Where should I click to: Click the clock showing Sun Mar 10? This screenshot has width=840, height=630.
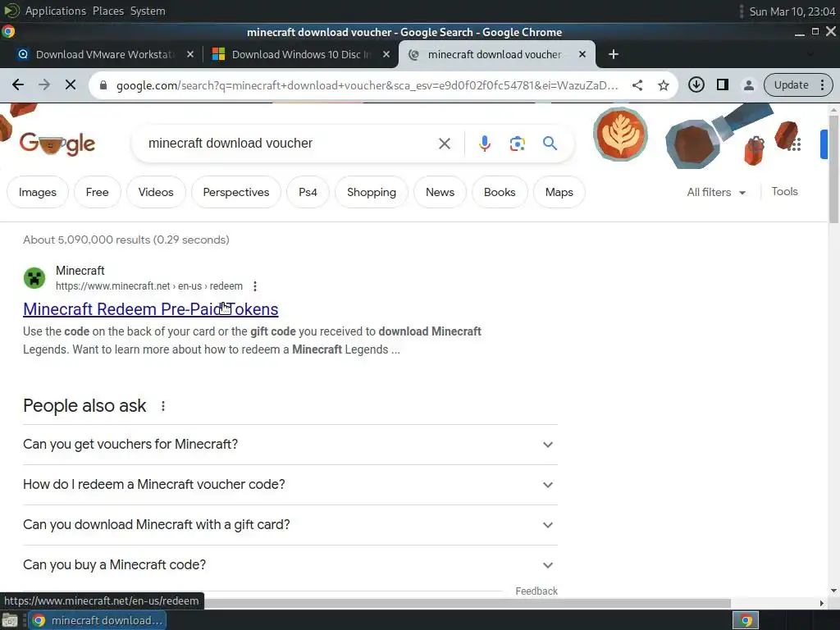point(792,11)
